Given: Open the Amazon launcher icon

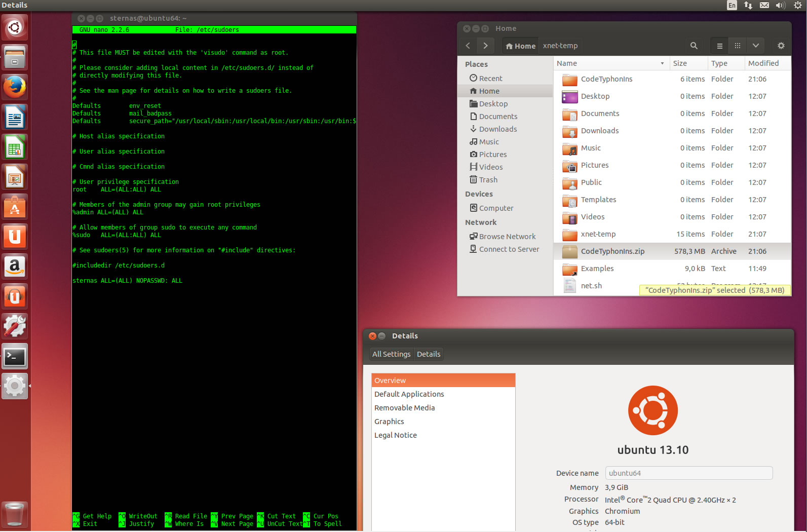Looking at the screenshot, I should 15,267.
